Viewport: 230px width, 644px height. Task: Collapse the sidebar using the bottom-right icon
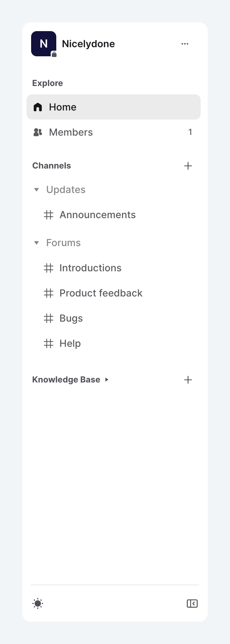[x=192, y=603]
